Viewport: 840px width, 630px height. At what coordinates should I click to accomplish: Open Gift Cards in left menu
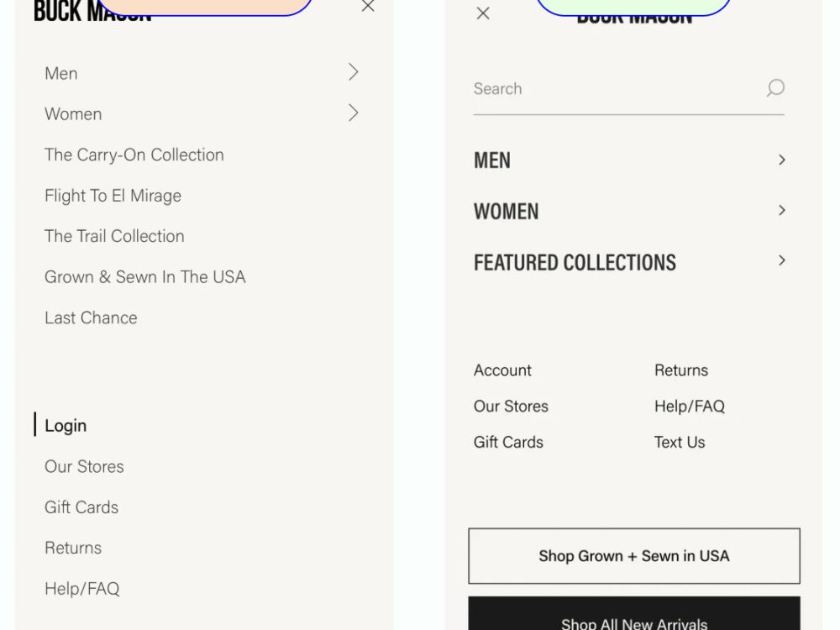(81, 507)
